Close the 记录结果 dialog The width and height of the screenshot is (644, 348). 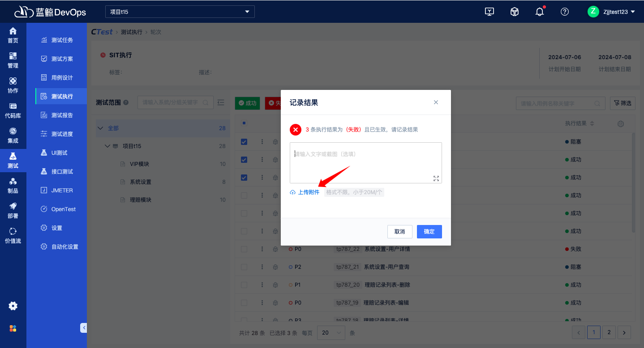[436, 102]
